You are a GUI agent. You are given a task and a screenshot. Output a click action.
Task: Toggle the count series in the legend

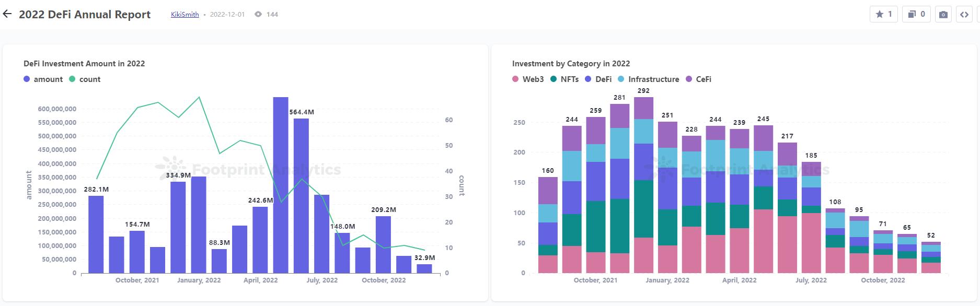(x=85, y=79)
